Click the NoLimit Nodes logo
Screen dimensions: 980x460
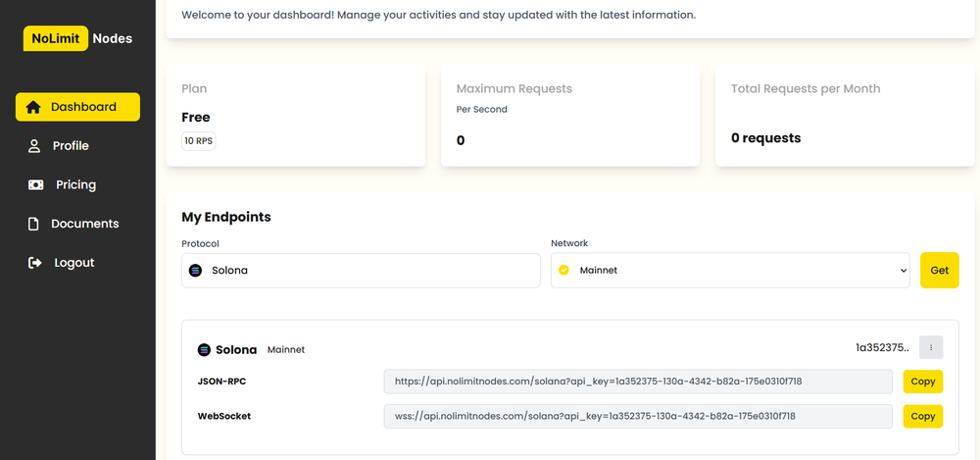(x=78, y=38)
